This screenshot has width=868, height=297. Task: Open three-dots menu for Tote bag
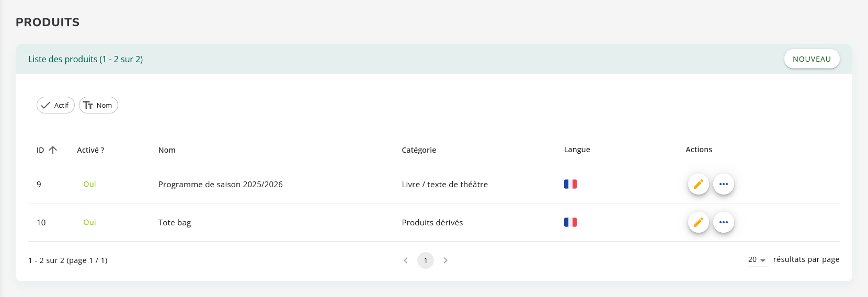(x=724, y=222)
